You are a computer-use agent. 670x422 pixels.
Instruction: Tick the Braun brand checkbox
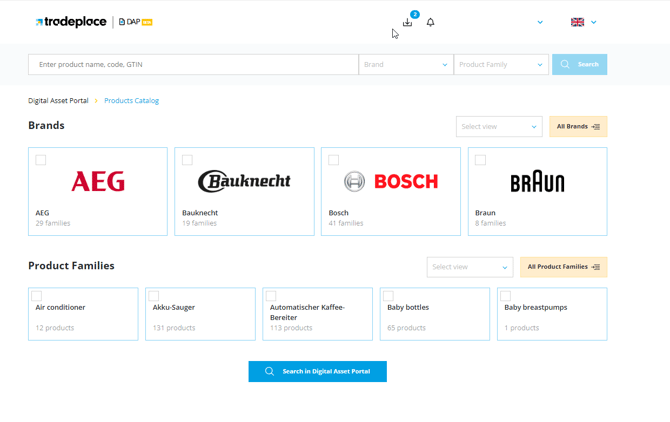pyautogui.click(x=480, y=160)
